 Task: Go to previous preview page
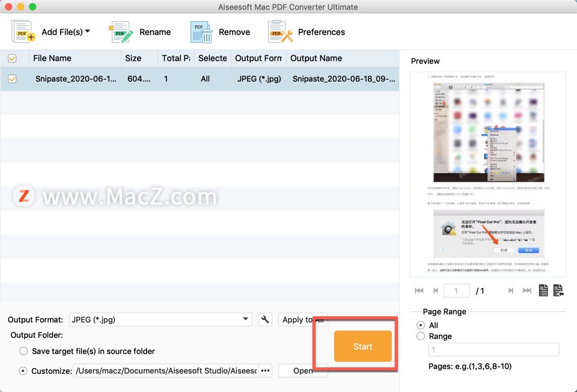pyautogui.click(x=436, y=290)
